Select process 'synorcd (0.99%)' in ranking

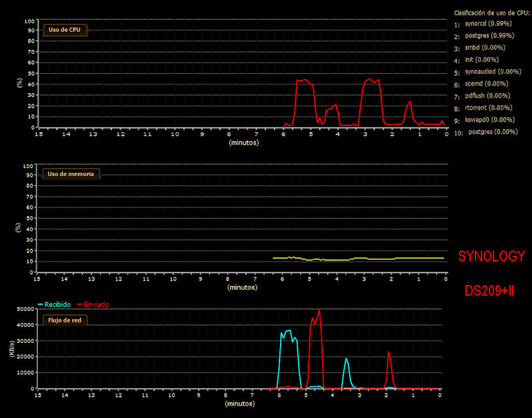pyautogui.click(x=488, y=24)
